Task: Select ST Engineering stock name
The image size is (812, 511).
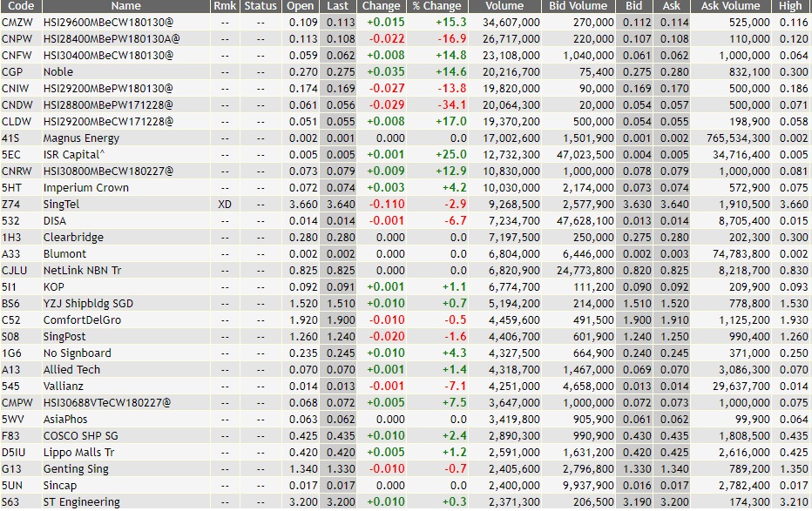Action: (x=81, y=502)
